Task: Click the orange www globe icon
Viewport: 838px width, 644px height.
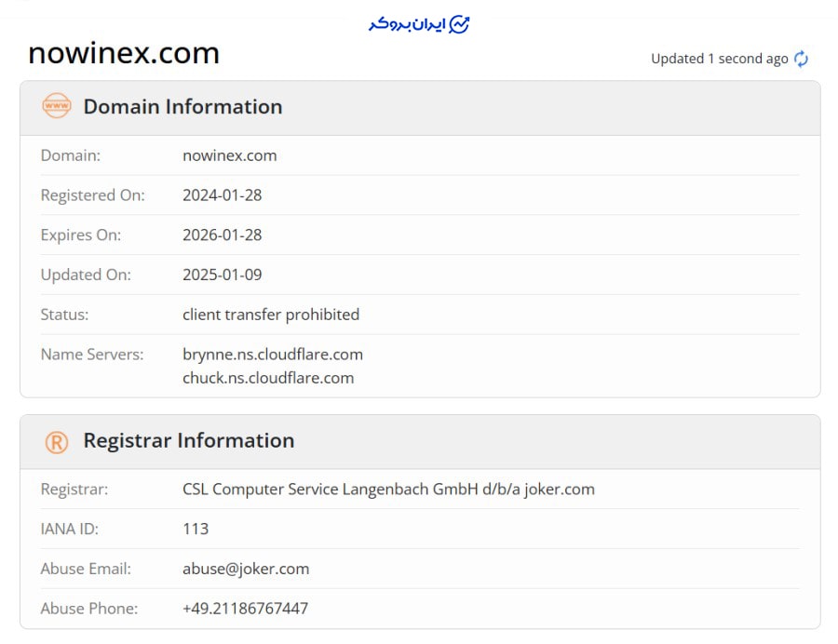Action: pyautogui.click(x=57, y=106)
